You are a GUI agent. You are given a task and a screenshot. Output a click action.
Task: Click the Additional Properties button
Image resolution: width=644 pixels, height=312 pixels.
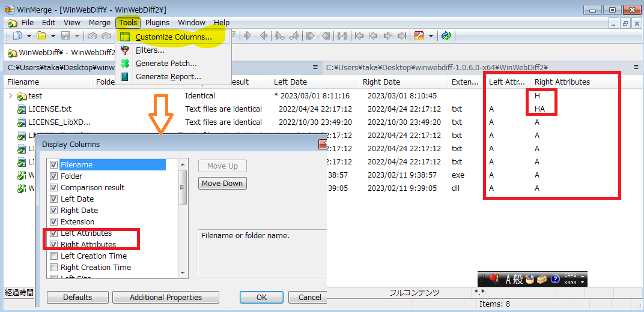point(166,297)
